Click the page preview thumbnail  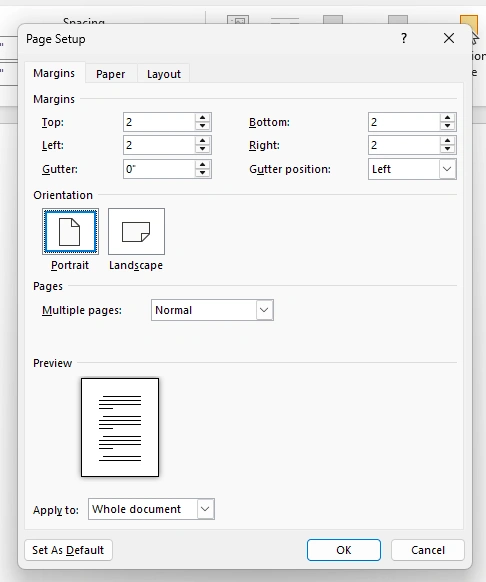coord(120,427)
